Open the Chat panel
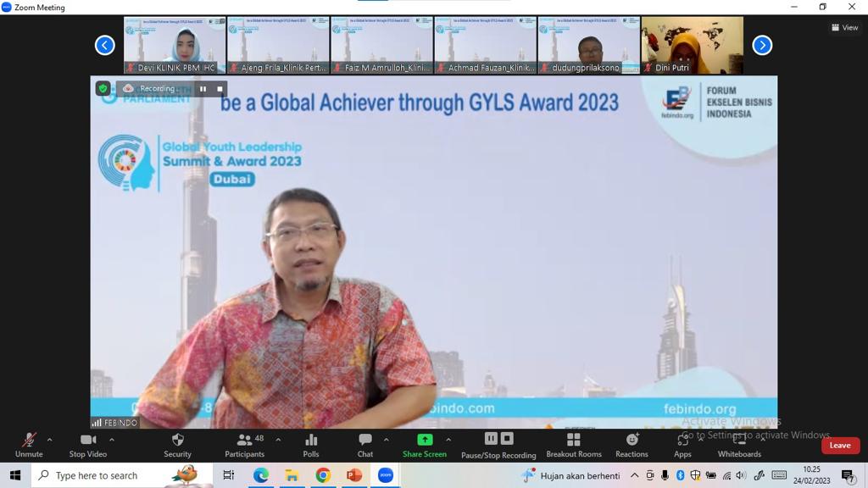 (x=365, y=446)
